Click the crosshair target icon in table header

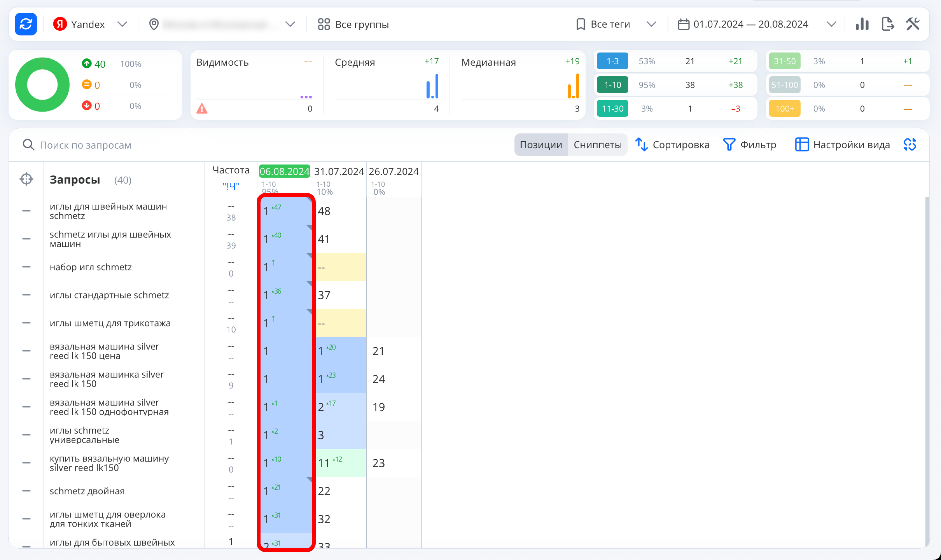pyautogui.click(x=26, y=179)
